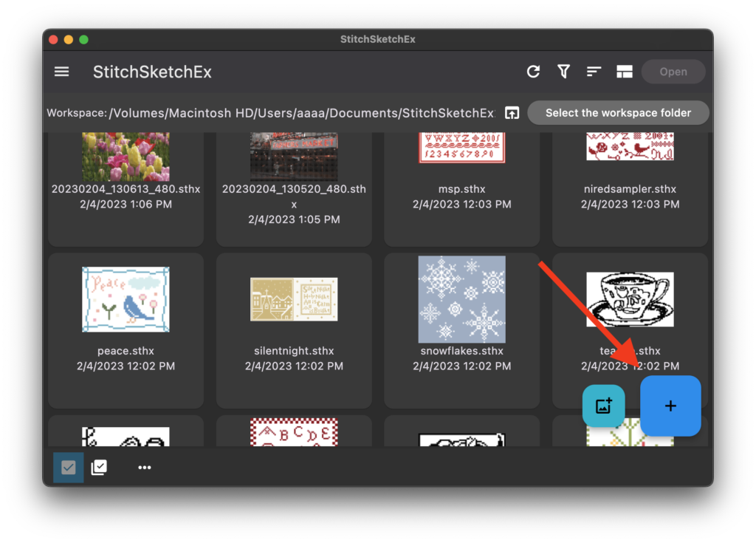Select the snowflakes.sthx thumbnail
Image resolution: width=756 pixels, height=543 pixels.
[x=461, y=298]
